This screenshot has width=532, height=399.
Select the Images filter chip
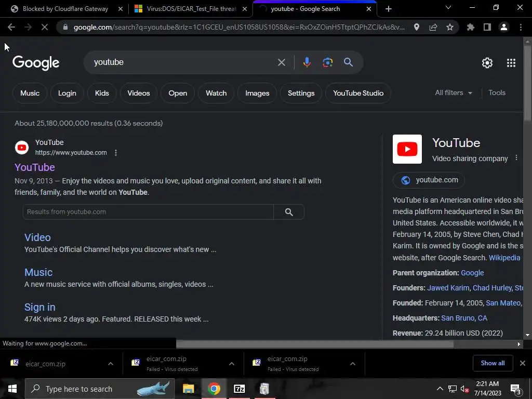(257, 93)
